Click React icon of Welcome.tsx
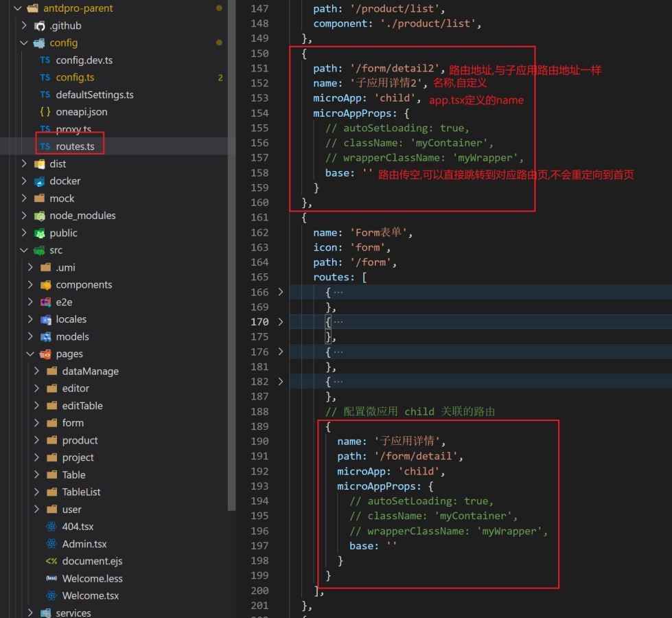Viewport: 672px width, 618px height. coord(51,596)
